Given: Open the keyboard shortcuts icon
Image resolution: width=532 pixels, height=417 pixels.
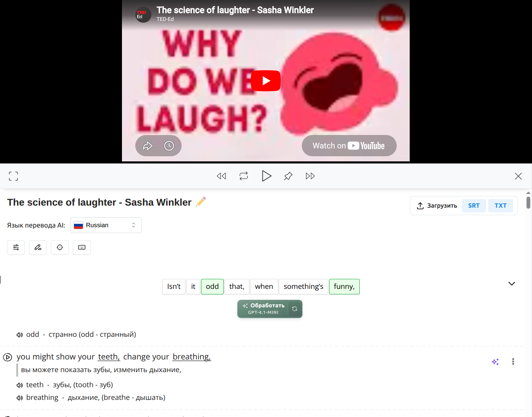Looking at the screenshot, I should 82,247.
